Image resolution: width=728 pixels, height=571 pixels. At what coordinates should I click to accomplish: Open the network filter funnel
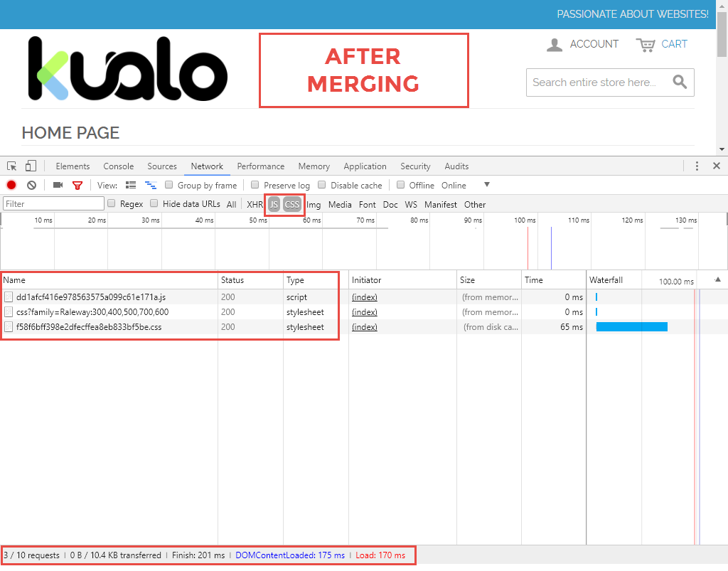pyautogui.click(x=77, y=185)
